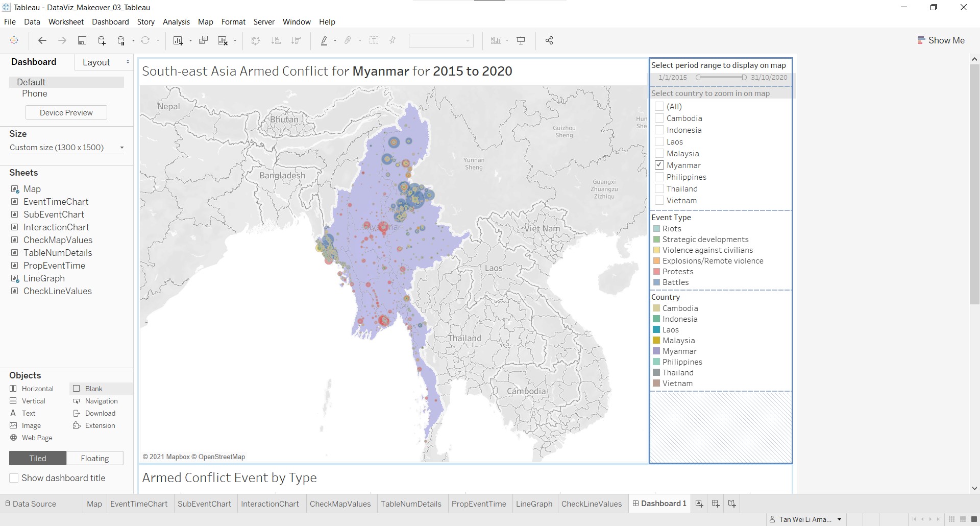Screen dimensions: 980x526
Task: Expand the user account dropdown in status bar
Action: [839, 519]
